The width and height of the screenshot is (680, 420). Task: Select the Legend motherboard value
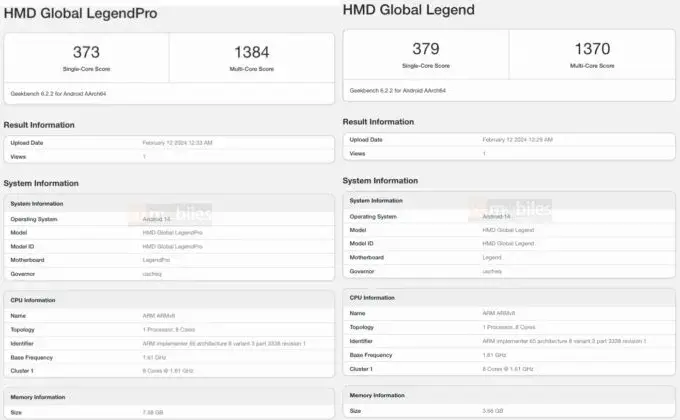[x=496, y=256]
